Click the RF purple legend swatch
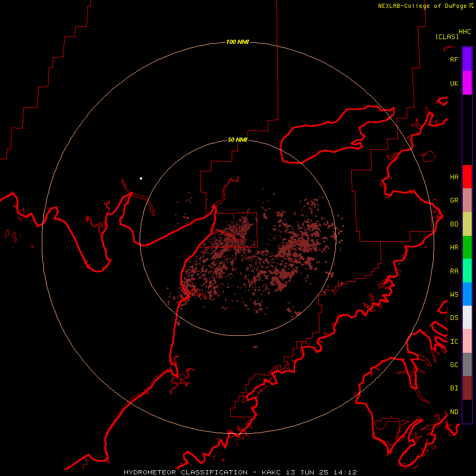This screenshot has width=476, height=476. [467, 59]
